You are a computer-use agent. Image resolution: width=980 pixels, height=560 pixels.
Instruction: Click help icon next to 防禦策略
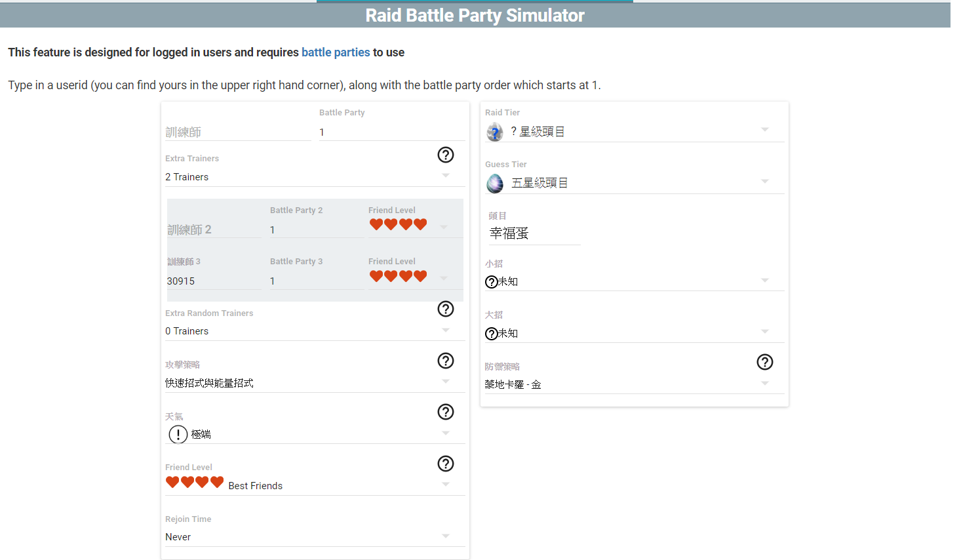tap(764, 362)
